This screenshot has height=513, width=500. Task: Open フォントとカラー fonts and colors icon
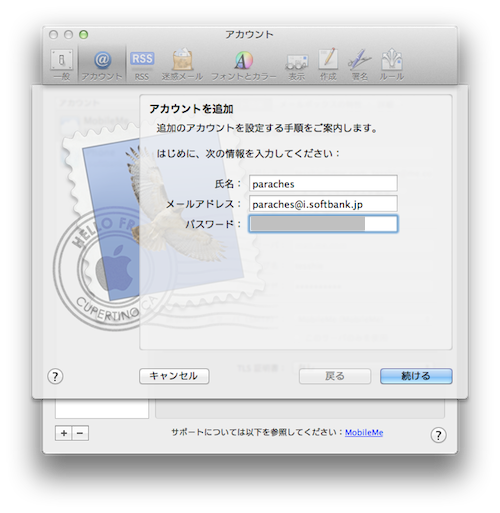244,65
